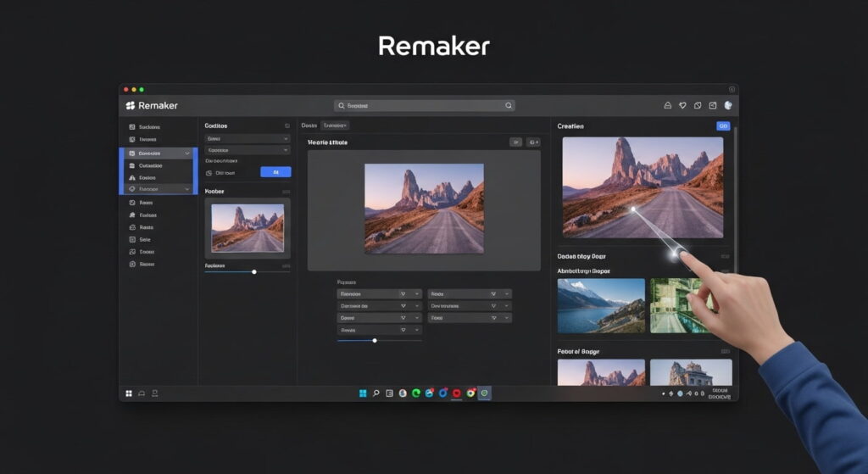Select the "Sele" item in the left sidebar
Viewport: 868px width, 474px height.
coord(145,240)
